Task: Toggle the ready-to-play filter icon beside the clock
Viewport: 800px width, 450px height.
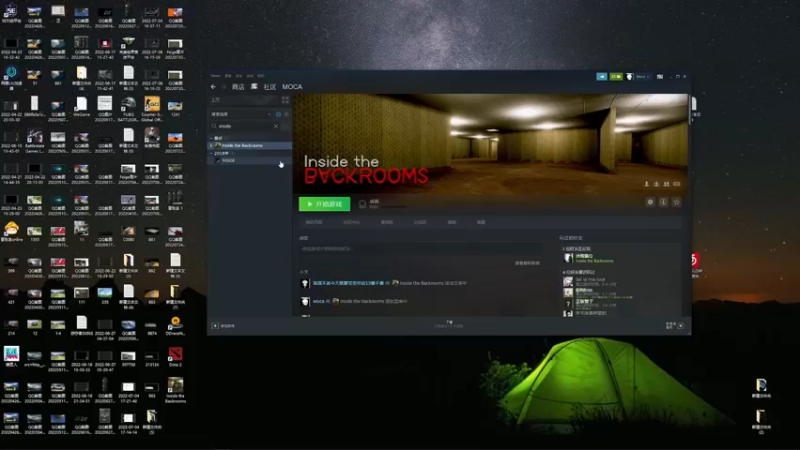Action: 286,114
